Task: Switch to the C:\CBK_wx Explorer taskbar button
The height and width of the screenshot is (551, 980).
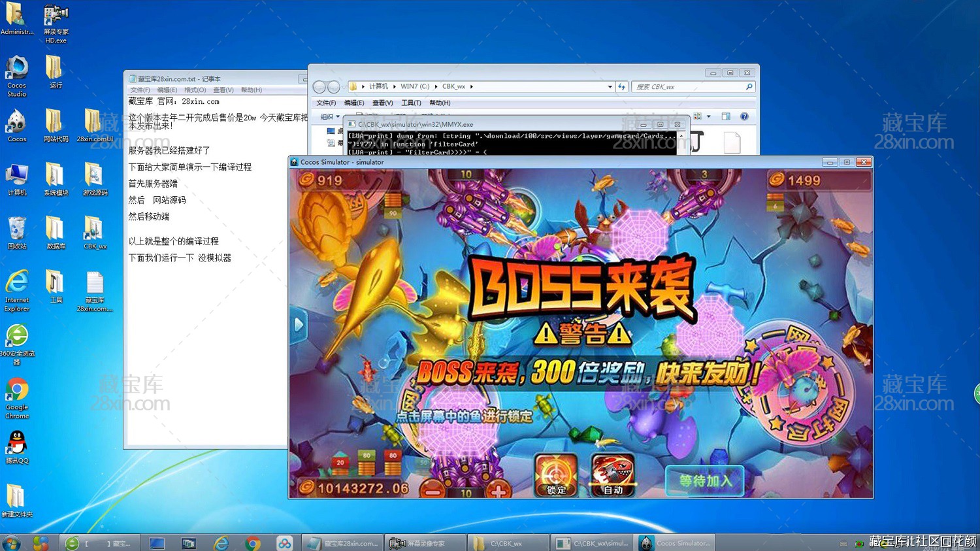Action: click(509, 543)
